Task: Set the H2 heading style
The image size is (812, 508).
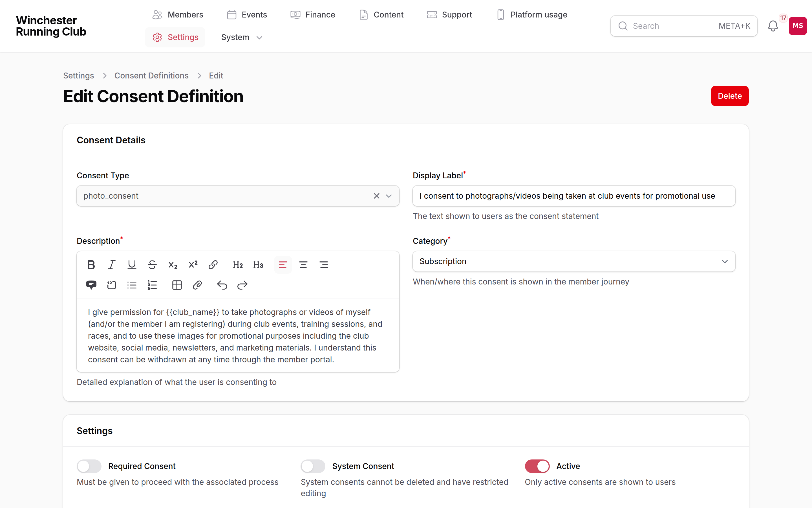Action: click(238, 265)
